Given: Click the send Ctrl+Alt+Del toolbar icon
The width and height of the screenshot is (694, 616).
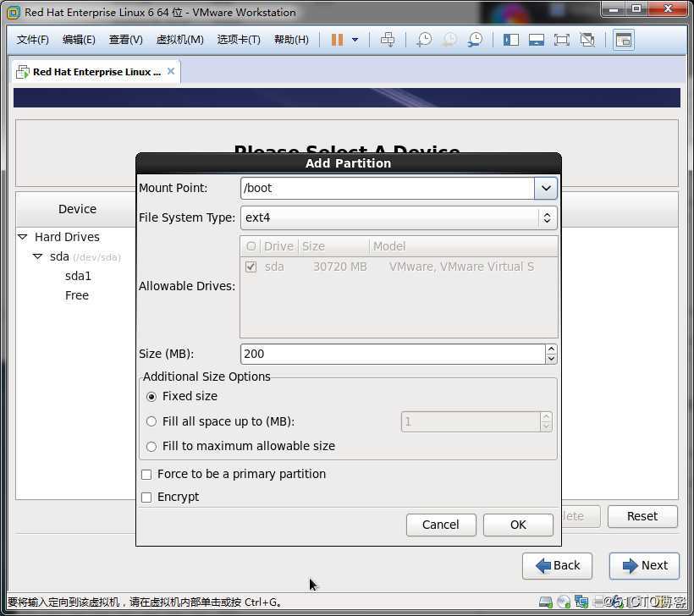Looking at the screenshot, I should [387, 40].
